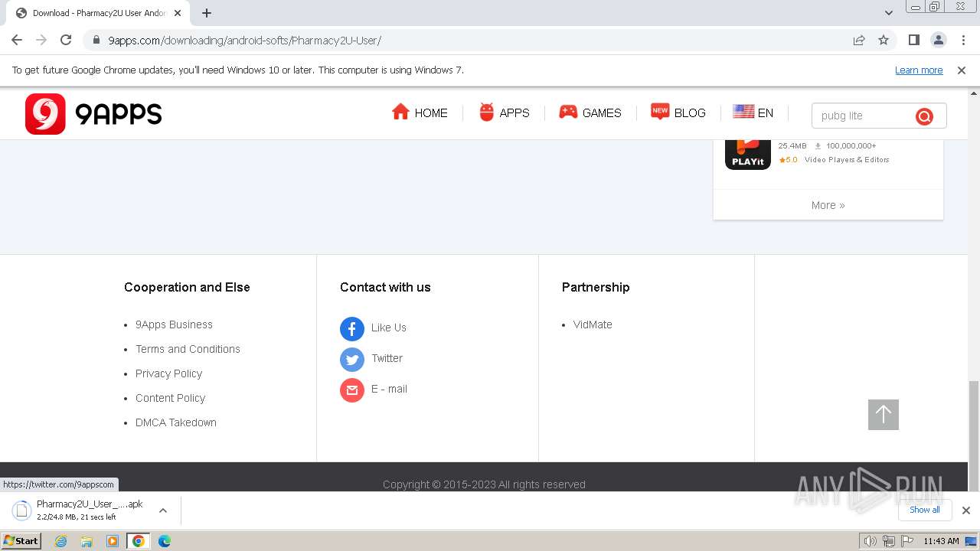Dismiss the Chrome update notice

[x=962, y=70]
